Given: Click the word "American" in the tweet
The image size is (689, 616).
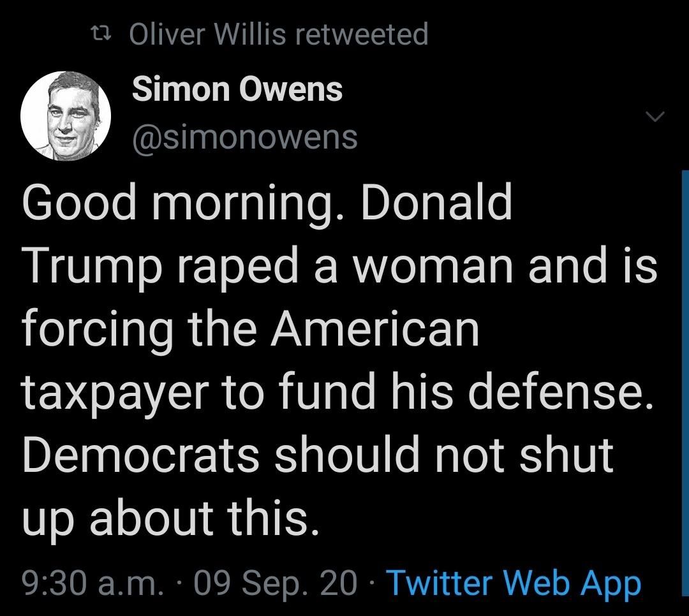Looking at the screenshot, I should 378,329.
